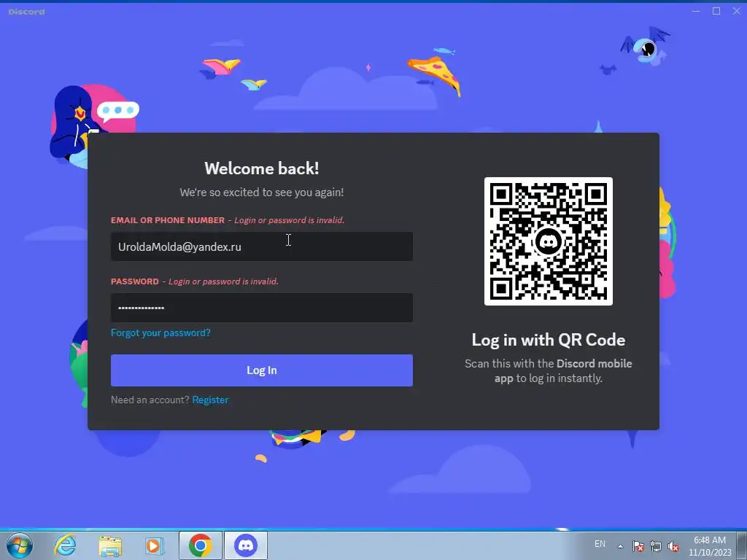This screenshot has height=560, width=747.
Task: Show hidden tray icons arrow
Action: (x=620, y=546)
